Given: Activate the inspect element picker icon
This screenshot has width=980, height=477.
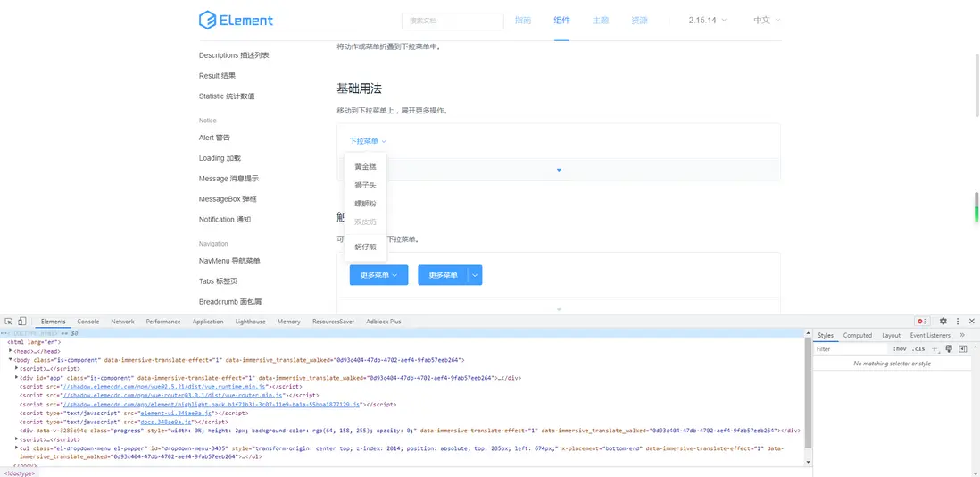Looking at the screenshot, I should [9, 322].
